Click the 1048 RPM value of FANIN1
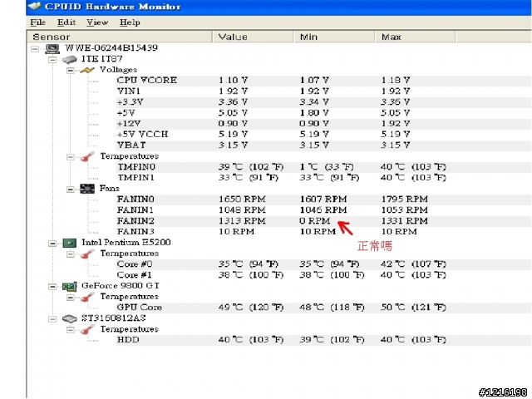The width and height of the screenshot is (532, 399). (242, 210)
